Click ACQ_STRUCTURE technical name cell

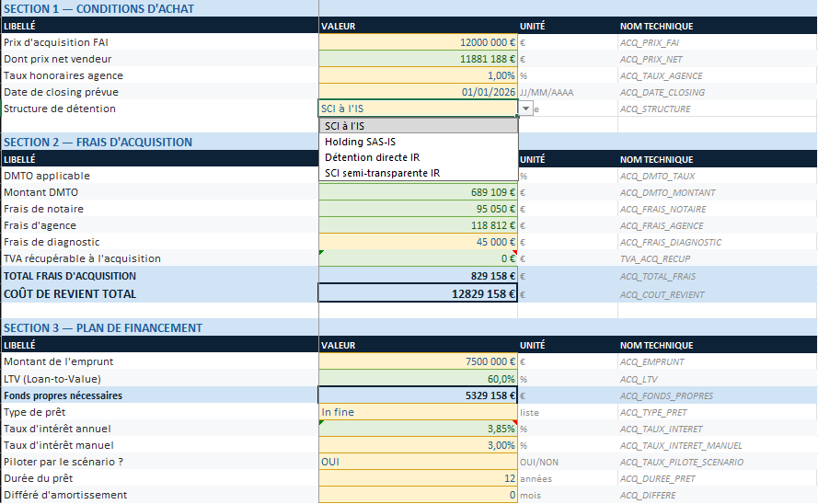(655, 109)
